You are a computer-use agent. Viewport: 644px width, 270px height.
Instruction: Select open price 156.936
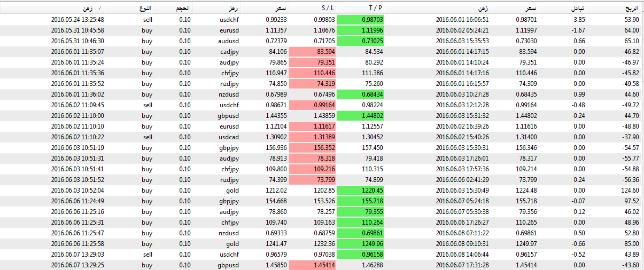pos(276,148)
